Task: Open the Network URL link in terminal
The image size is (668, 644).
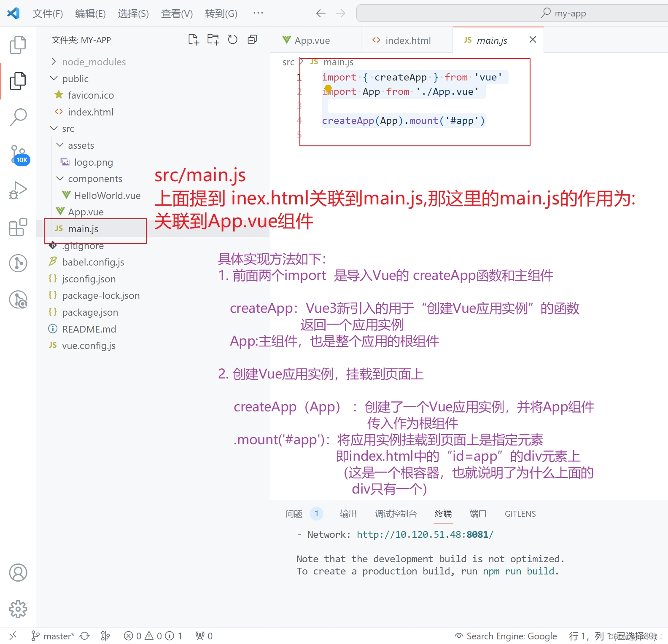Action: pyautogui.click(x=425, y=535)
